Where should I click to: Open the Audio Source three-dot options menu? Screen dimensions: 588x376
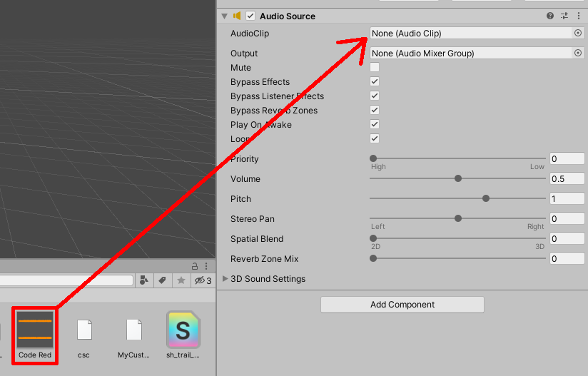578,16
